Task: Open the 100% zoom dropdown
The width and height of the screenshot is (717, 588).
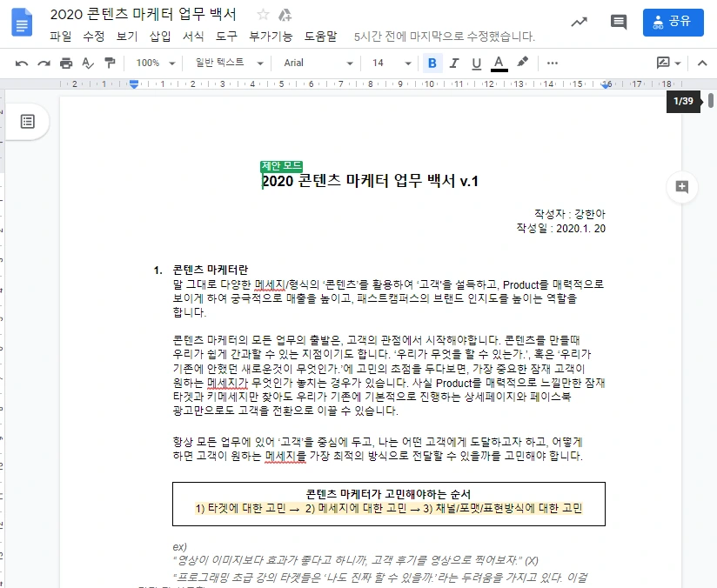Action: pos(155,63)
